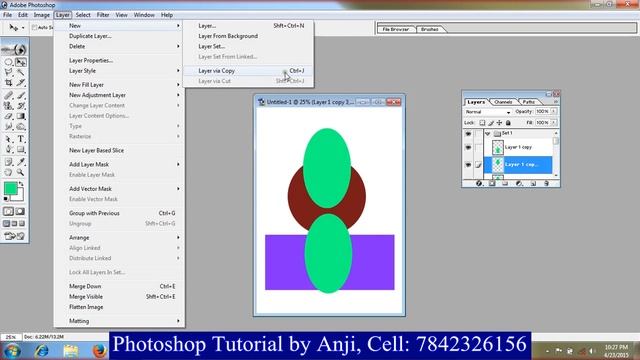Select the Notes tool
Viewport: 640px width, 360px height.
(x=8, y=162)
